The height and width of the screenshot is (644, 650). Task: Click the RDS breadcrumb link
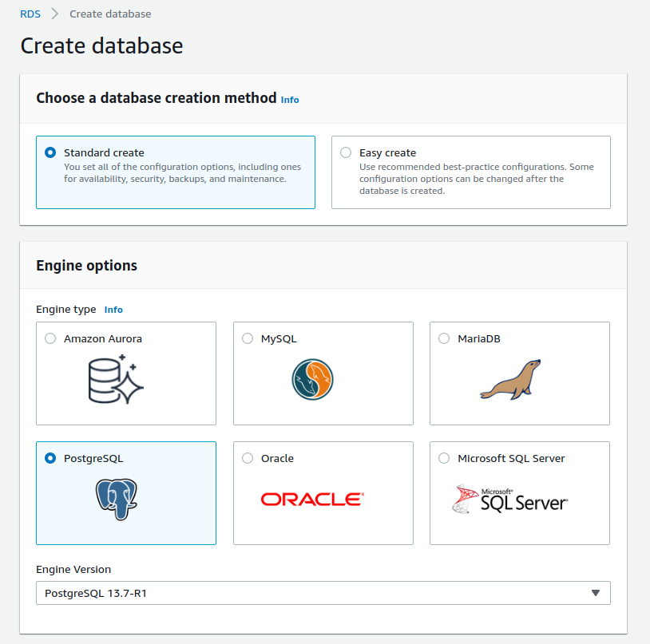tap(30, 14)
